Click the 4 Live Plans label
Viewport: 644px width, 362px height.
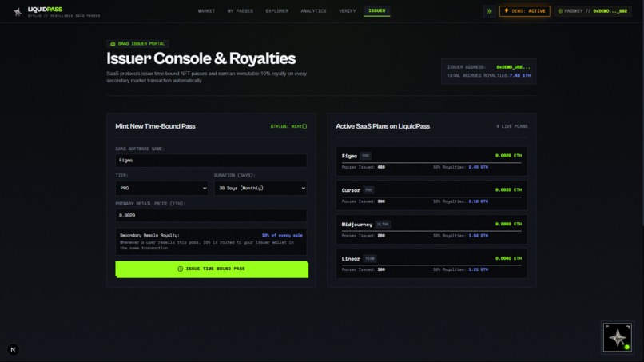511,126
